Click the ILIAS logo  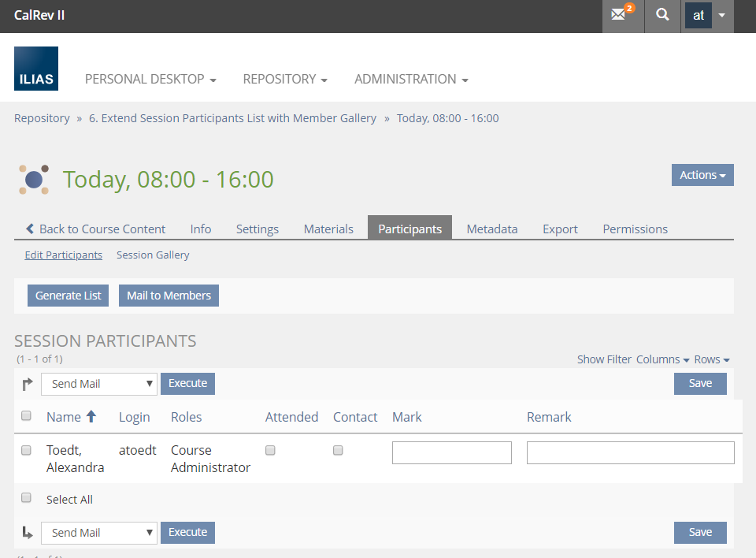(36, 69)
